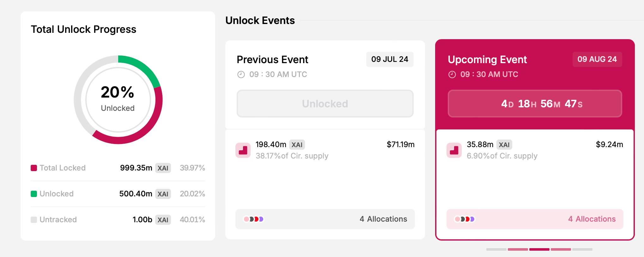This screenshot has width=644, height=257.
Task: Select the 09 JUL 24 date badge
Action: point(390,59)
